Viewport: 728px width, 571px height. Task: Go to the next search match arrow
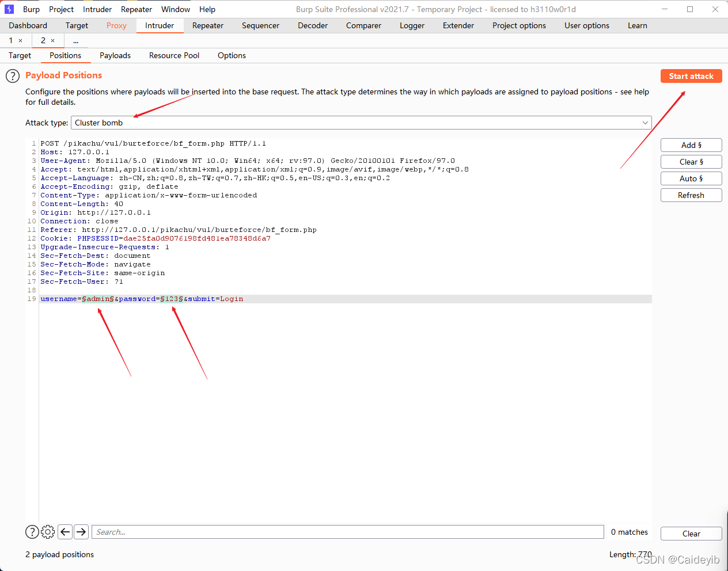point(81,532)
